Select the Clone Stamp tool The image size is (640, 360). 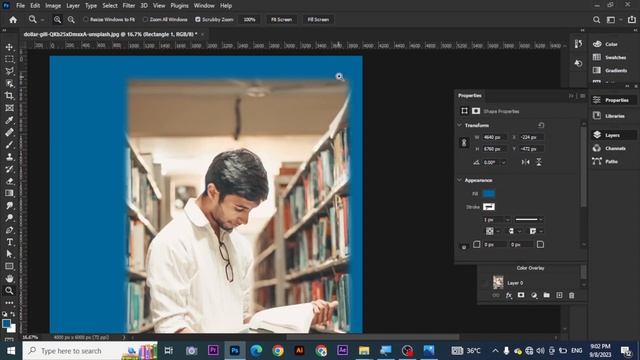click(x=9, y=157)
